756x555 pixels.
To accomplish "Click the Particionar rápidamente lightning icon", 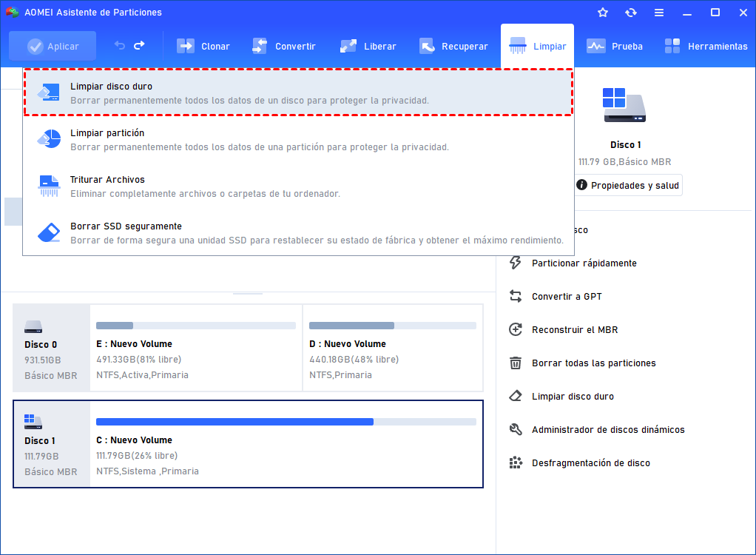I will pos(516,263).
